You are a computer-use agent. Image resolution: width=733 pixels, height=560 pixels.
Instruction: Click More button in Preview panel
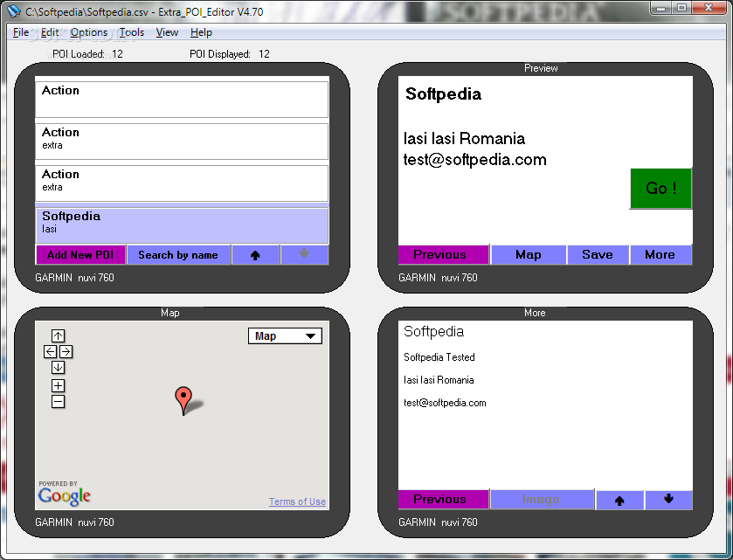point(660,255)
